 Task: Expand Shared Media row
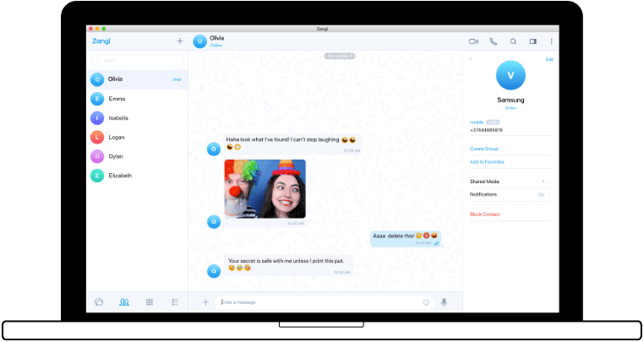click(510, 182)
